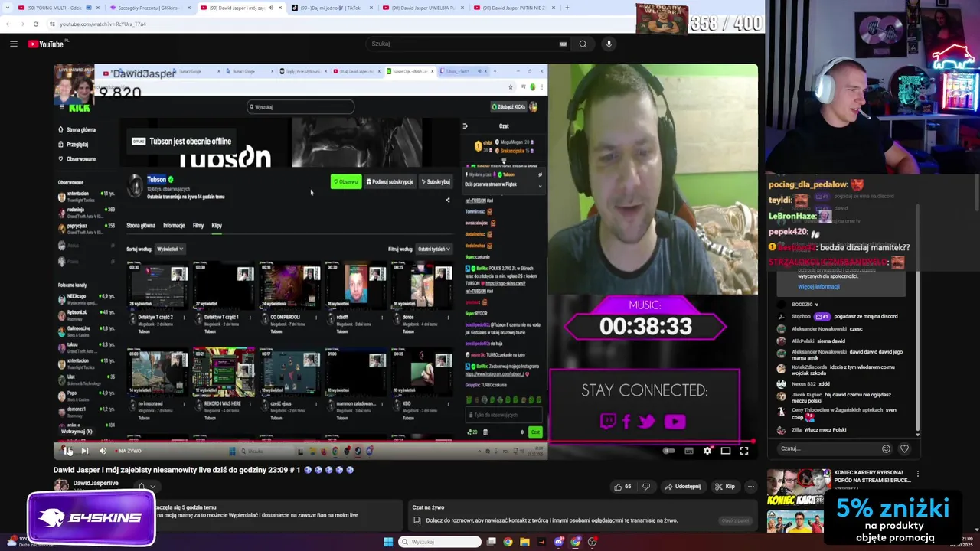Send a heart reaction in live chat

click(x=904, y=448)
